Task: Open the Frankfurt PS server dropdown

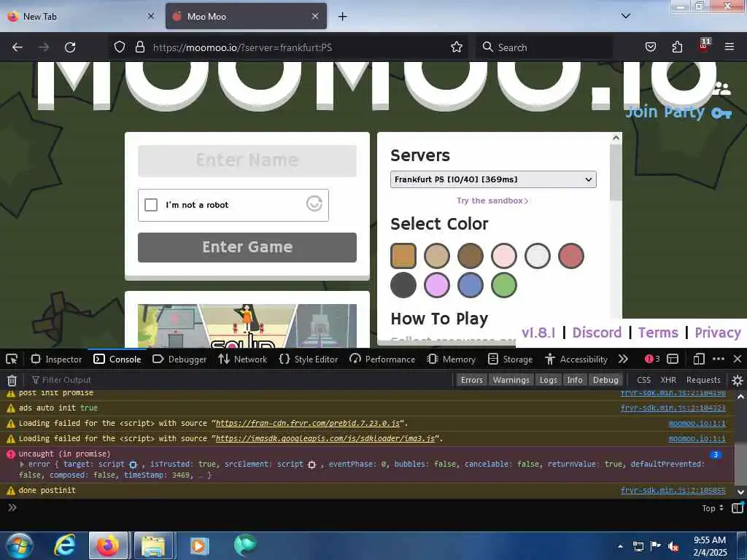Action: 493,179
